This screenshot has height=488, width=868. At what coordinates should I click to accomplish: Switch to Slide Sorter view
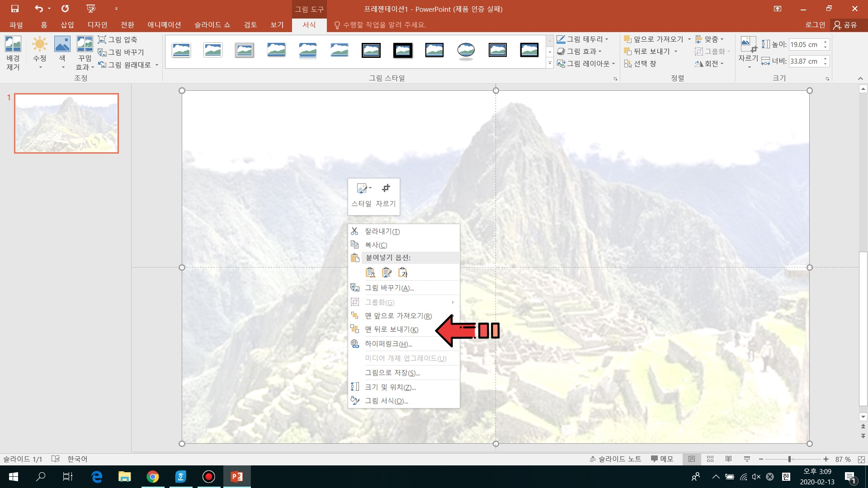coord(710,459)
